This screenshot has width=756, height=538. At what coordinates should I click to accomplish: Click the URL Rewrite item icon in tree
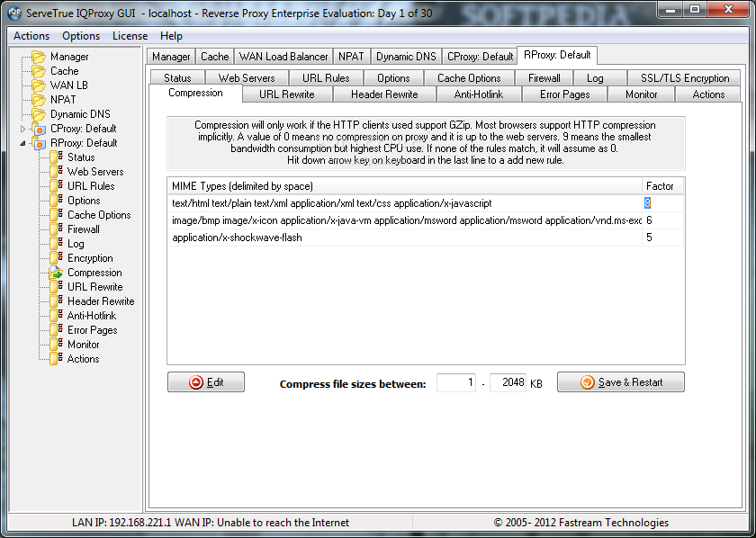tap(57, 287)
